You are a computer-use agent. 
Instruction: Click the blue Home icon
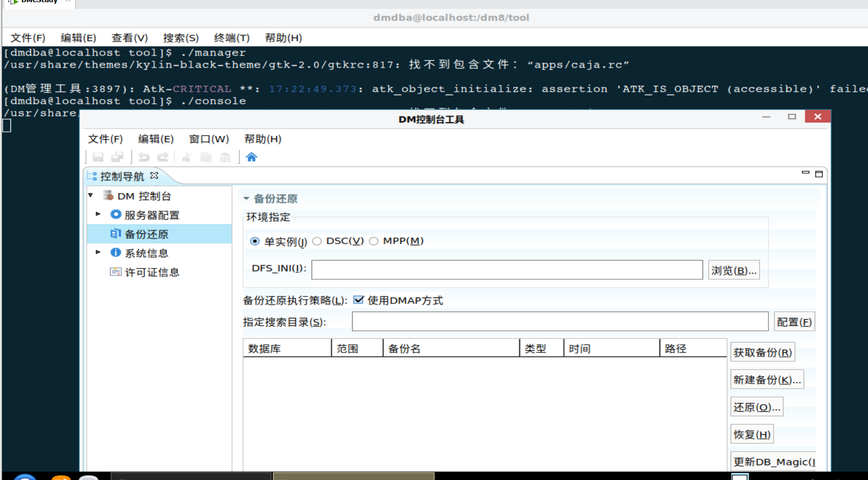[252, 157]
